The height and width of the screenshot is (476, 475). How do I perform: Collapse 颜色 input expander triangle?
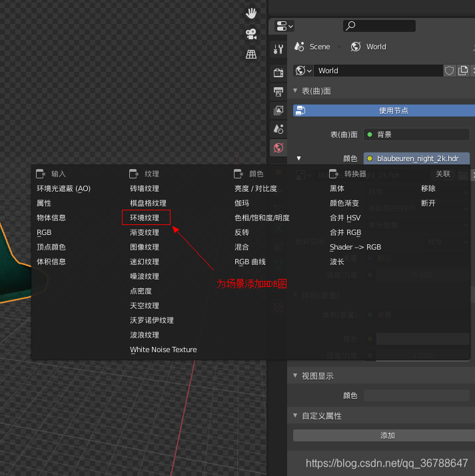tap(299, 158)
